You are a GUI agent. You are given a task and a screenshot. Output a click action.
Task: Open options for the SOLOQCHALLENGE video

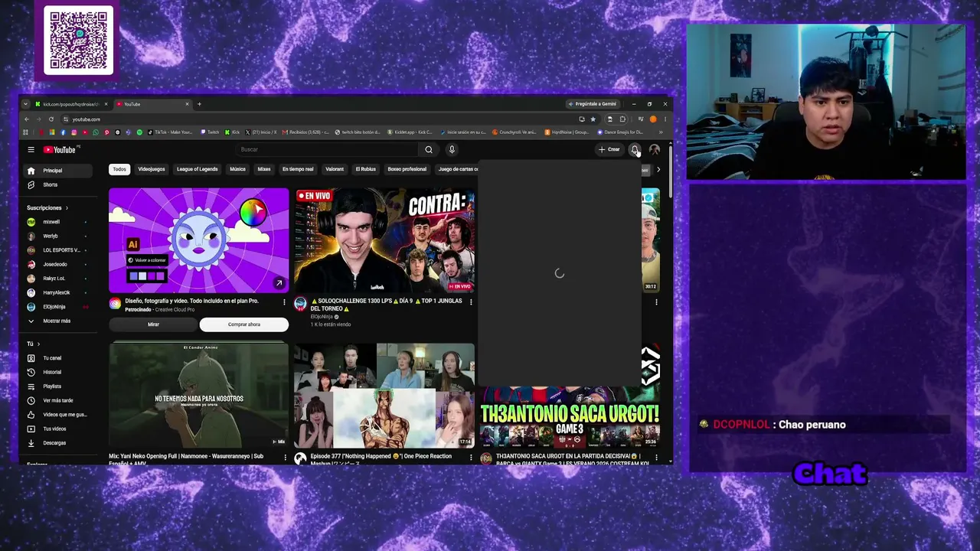tap(471, 302)
